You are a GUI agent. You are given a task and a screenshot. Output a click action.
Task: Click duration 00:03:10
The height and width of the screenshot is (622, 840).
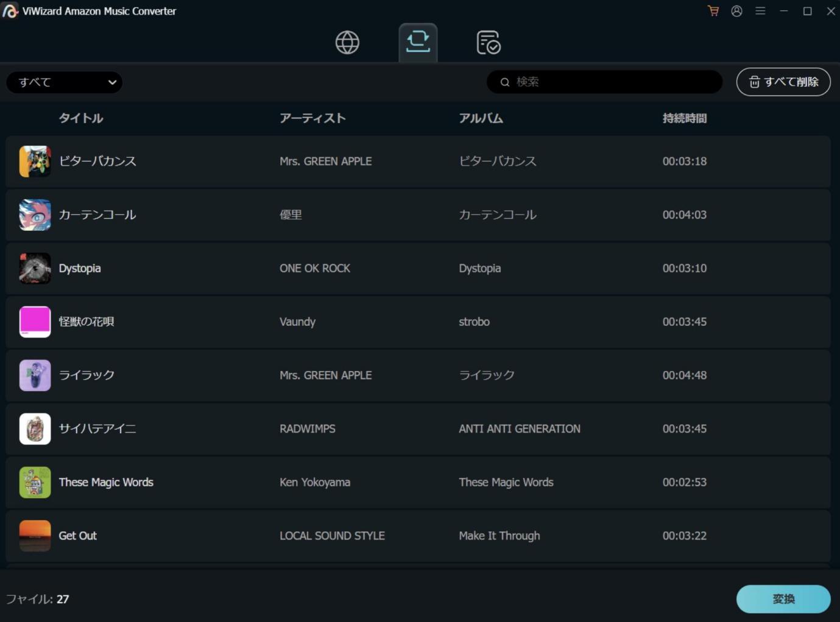[685, 268]
